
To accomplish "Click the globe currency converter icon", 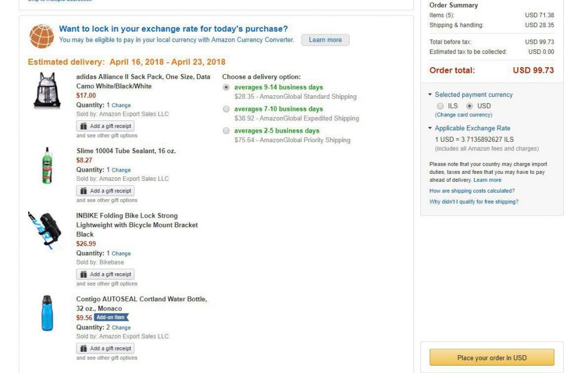I will pos(42,36).
